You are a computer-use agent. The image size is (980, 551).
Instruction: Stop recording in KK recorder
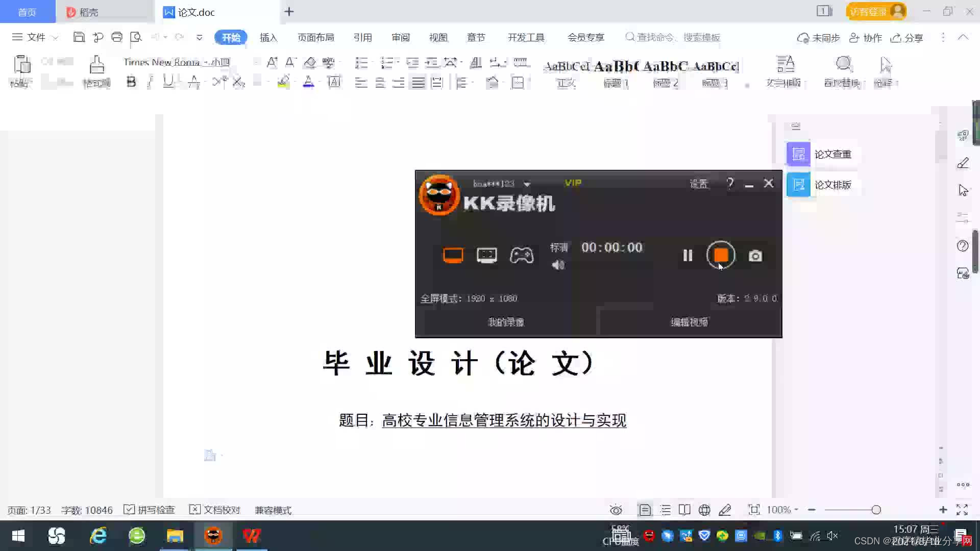click(x=721, y=255)
